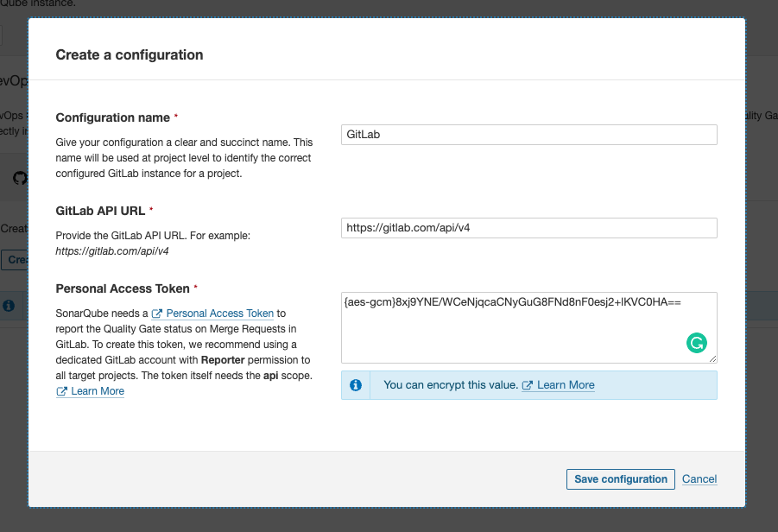
Task: Click external-link icon in the encrypt notice
Action: 528,385
